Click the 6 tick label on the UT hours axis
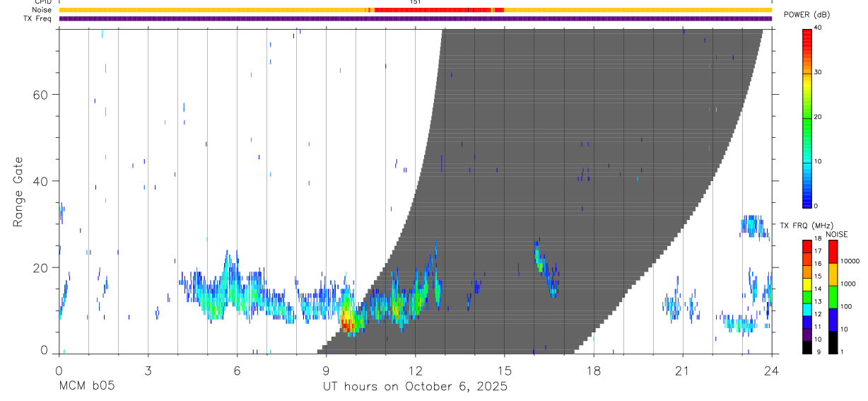Image resolution: width=868 pixels, height=401 pixels. coord(237,371)
